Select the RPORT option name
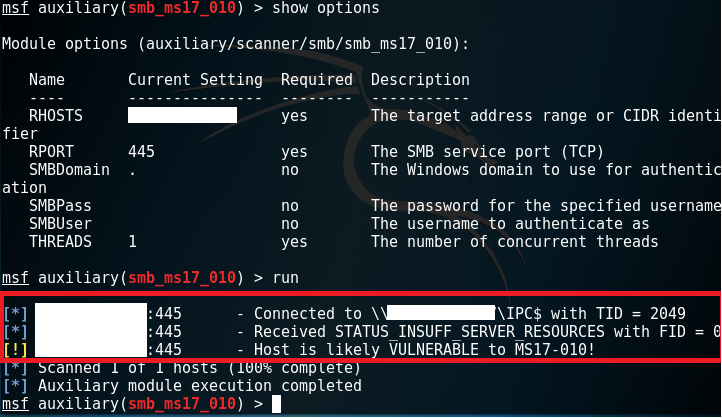 pyautogui.click(x=51, y=152)
